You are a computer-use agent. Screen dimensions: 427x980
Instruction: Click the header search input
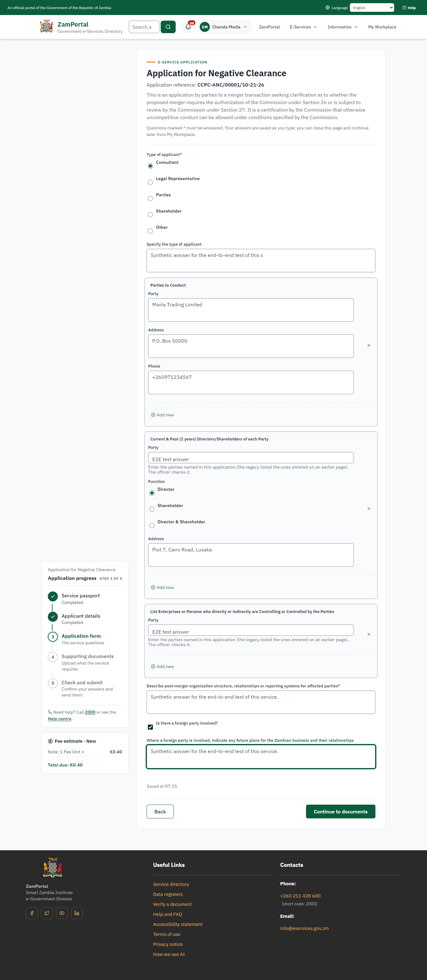coord(144,27)
